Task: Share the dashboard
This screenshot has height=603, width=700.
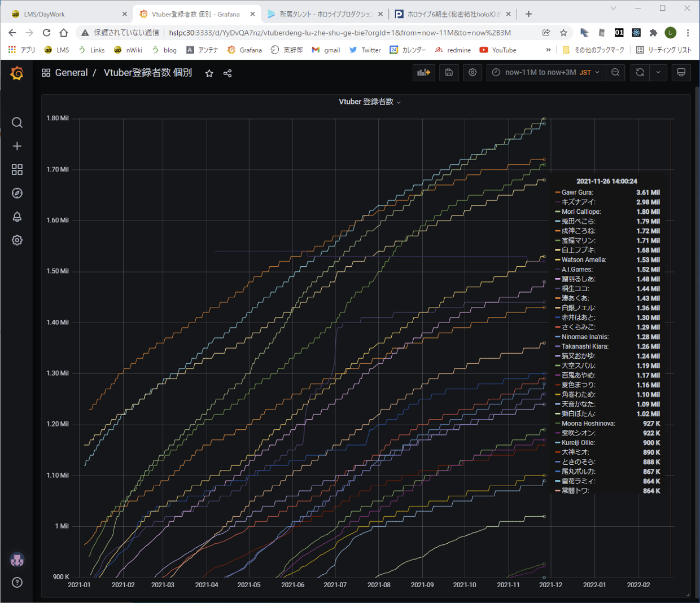Action: coord(228,73)
